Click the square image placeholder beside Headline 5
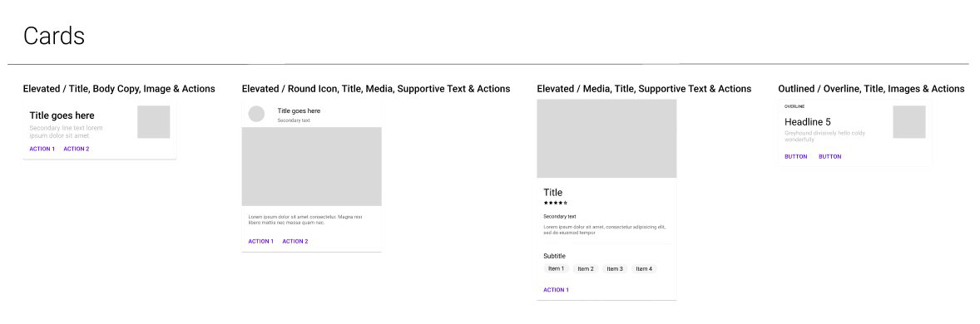 point(909,122)
